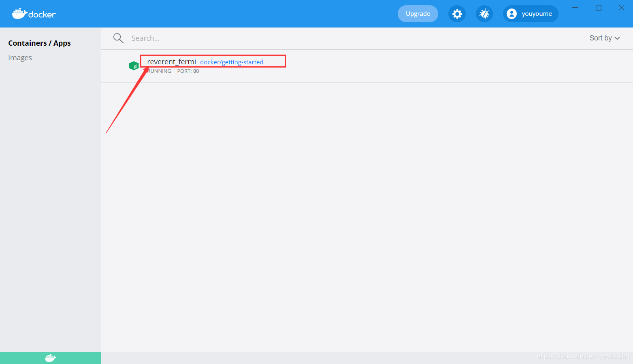Click the PORT: 80 label
The image size is (633, 364).
[x=188, y=71]
